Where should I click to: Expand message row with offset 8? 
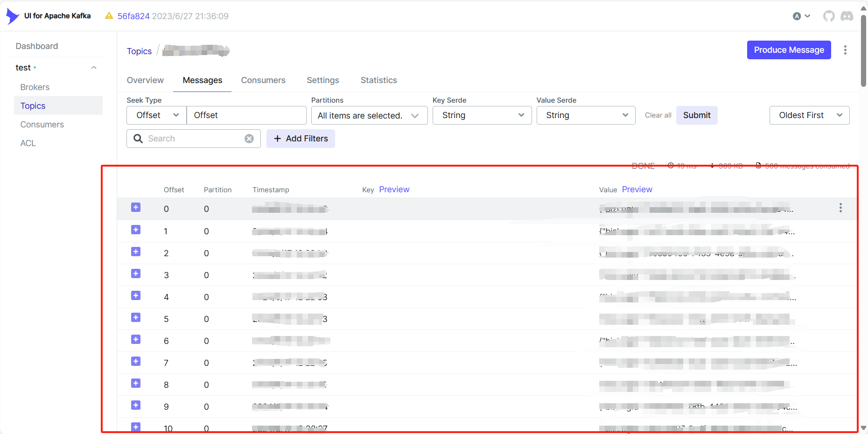point(136,383)
